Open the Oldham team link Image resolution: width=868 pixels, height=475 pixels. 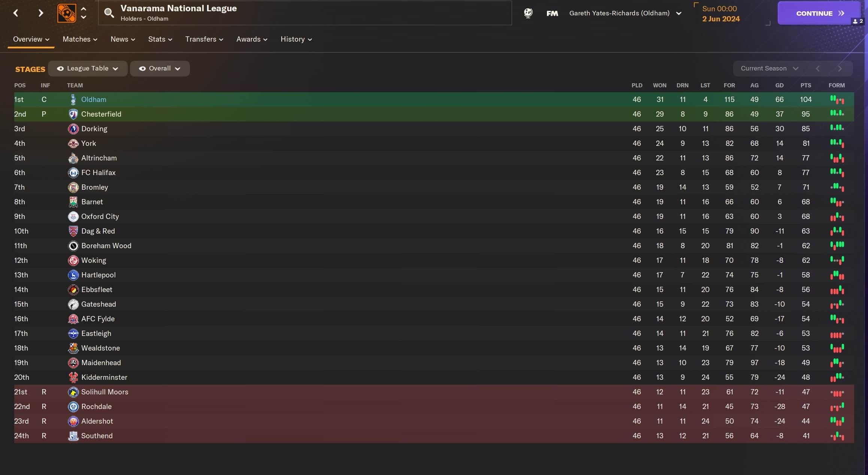click(94, 99)
